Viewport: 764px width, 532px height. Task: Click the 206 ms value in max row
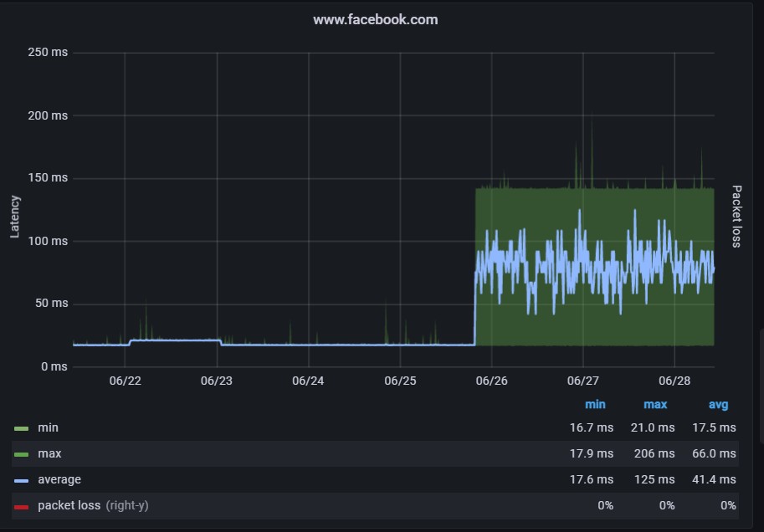pos(654,453)
